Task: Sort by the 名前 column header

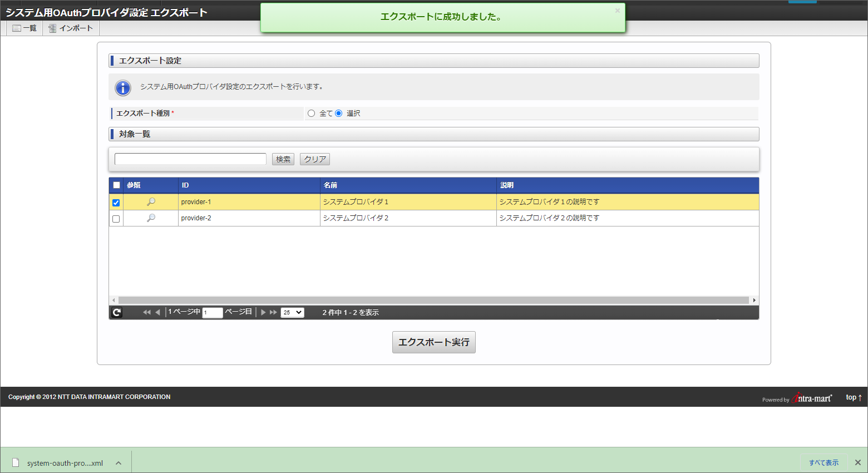Action: 408,185
